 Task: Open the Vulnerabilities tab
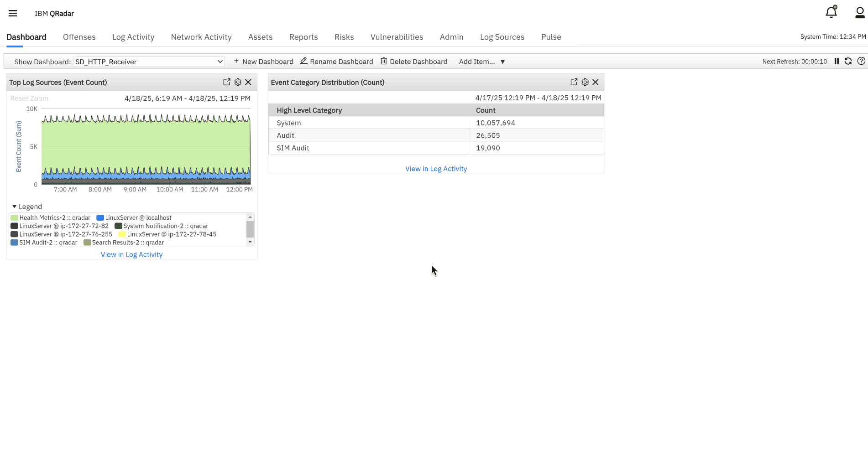pyautogui.click(x=397, y=37)
